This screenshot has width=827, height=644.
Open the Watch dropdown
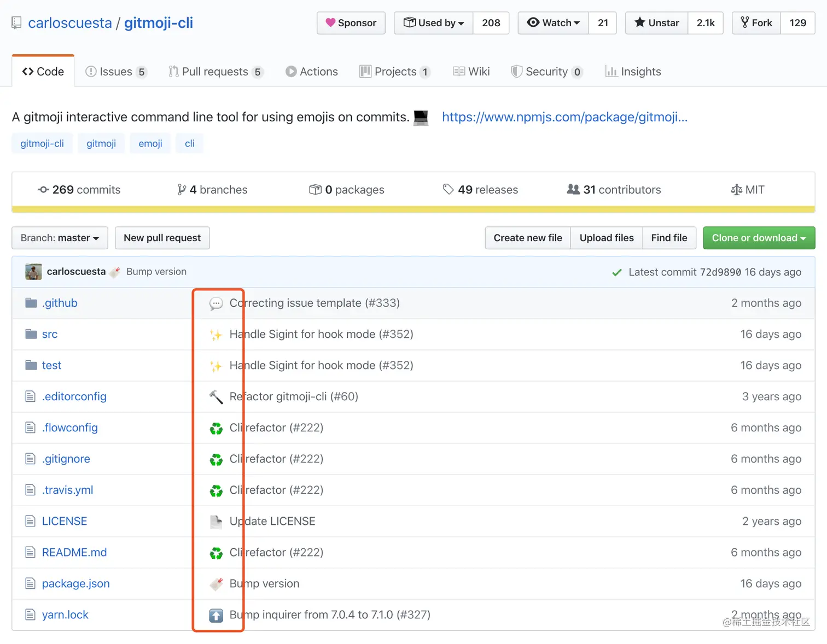pos(554,23)
